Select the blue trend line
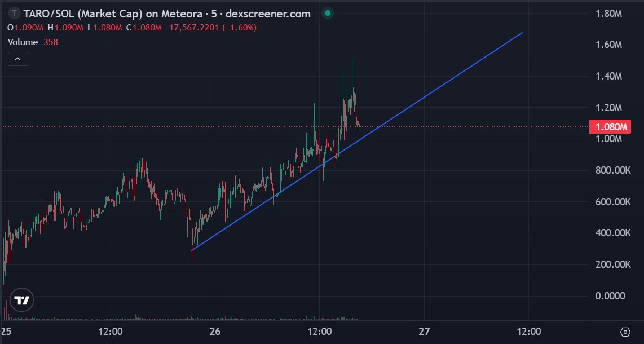Screen dimensions: 644x344 point(358,141)
